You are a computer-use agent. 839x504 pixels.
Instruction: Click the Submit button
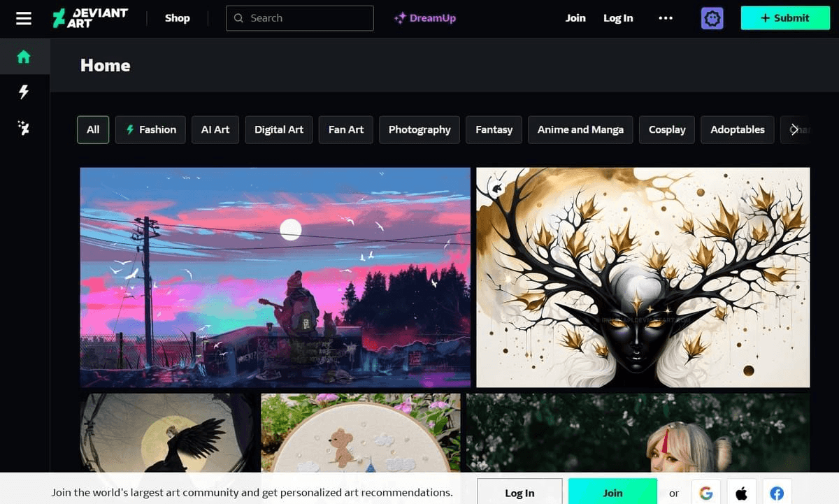[x=784, y=18]
